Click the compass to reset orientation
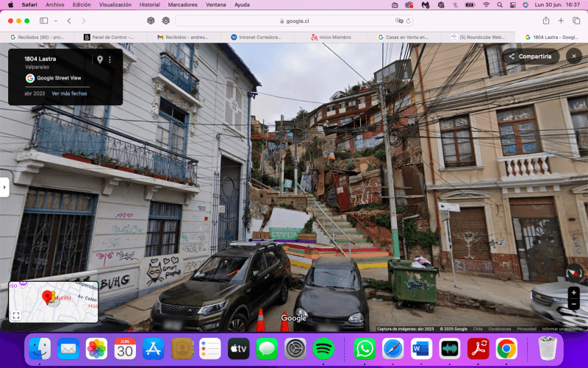This screenshot has width=588, height=368. [x=573, y=272]
